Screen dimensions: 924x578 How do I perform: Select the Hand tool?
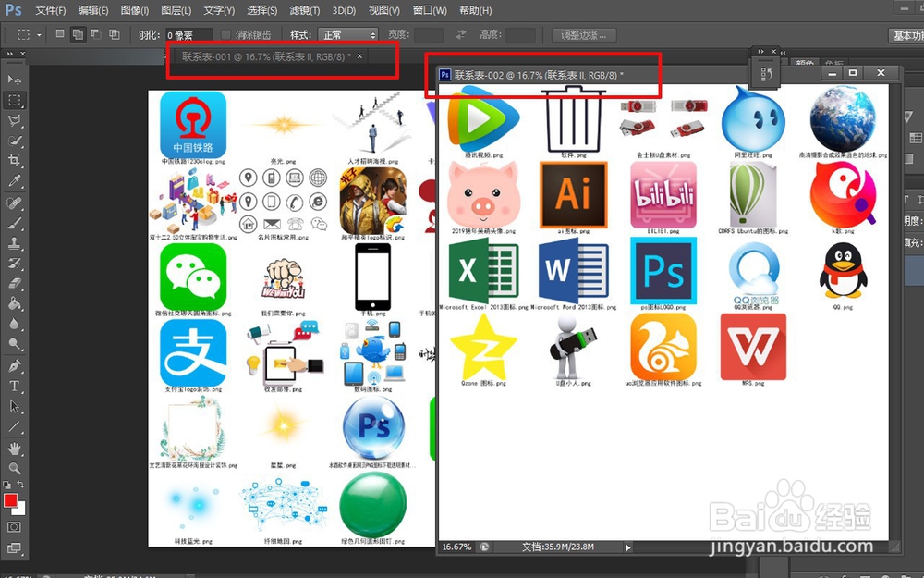(x=14, y=449)
